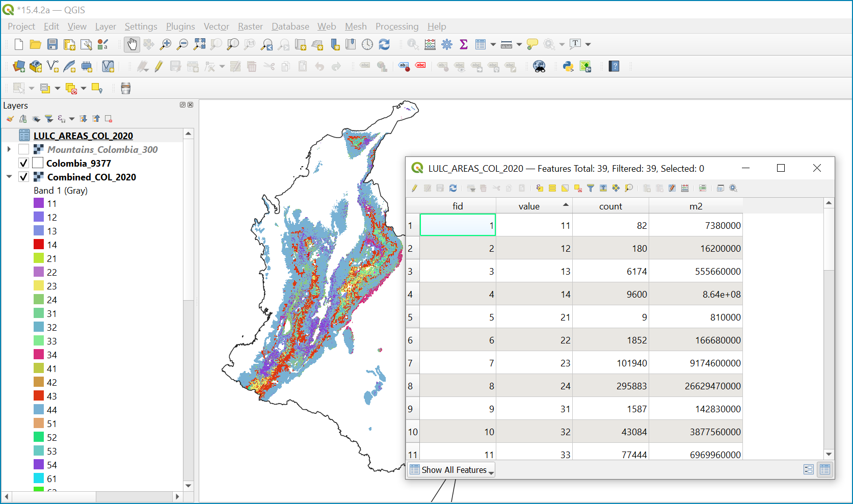Open the Data Source Manager
The width and height of the screenshot is (853, 504).
[19, 66]
